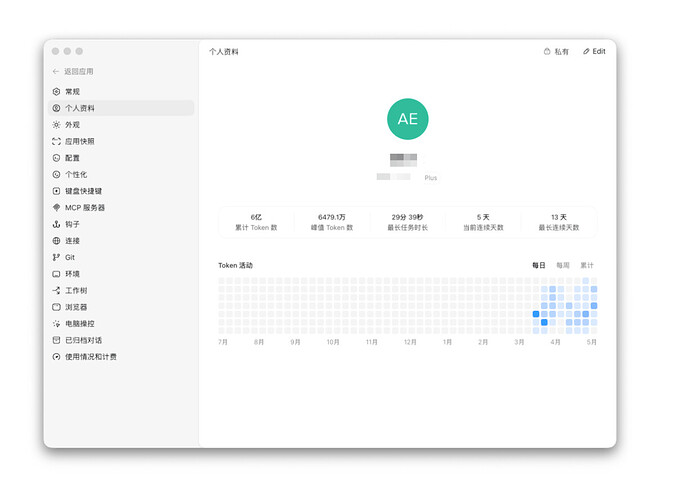673x500 pixels.
Task: Click the 常规 gear icon
Action: pos(56,91)
